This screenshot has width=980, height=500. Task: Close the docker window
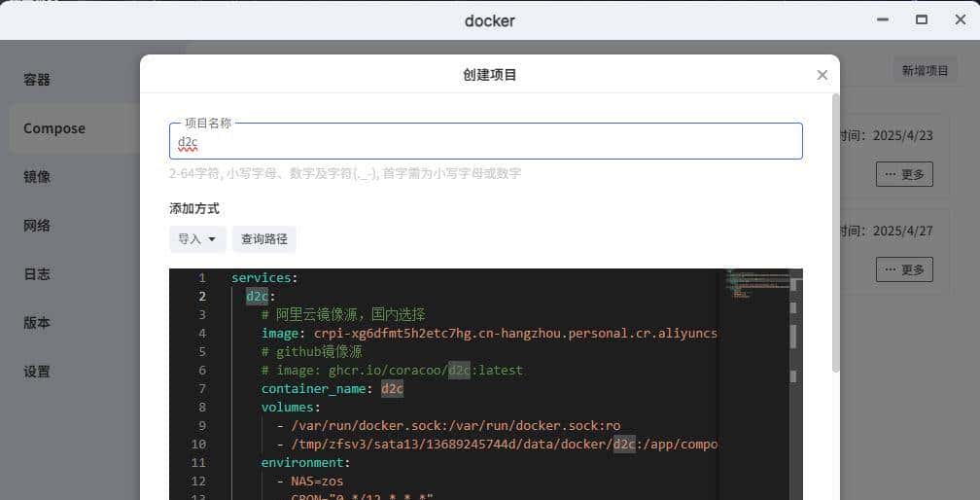point(961,20)
